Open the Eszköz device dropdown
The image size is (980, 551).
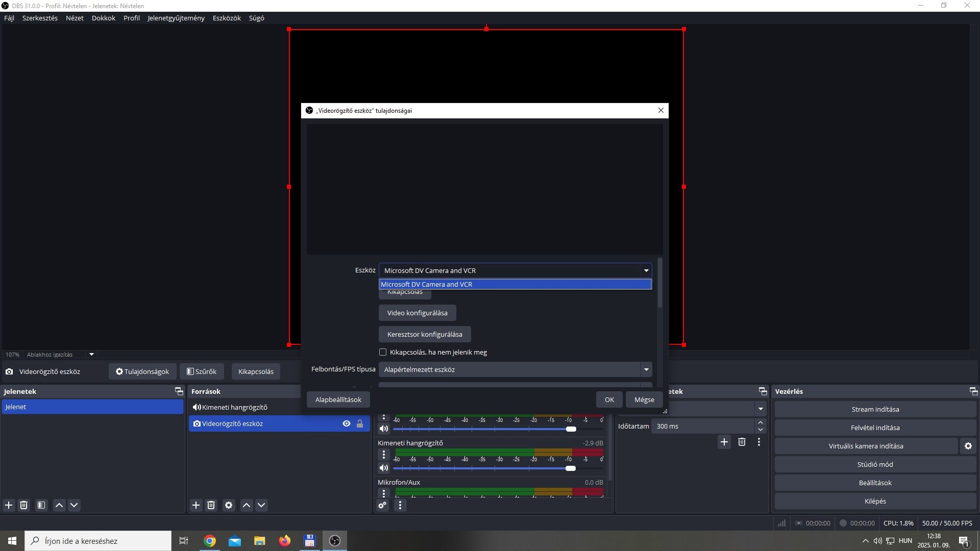tap(515, 270)
